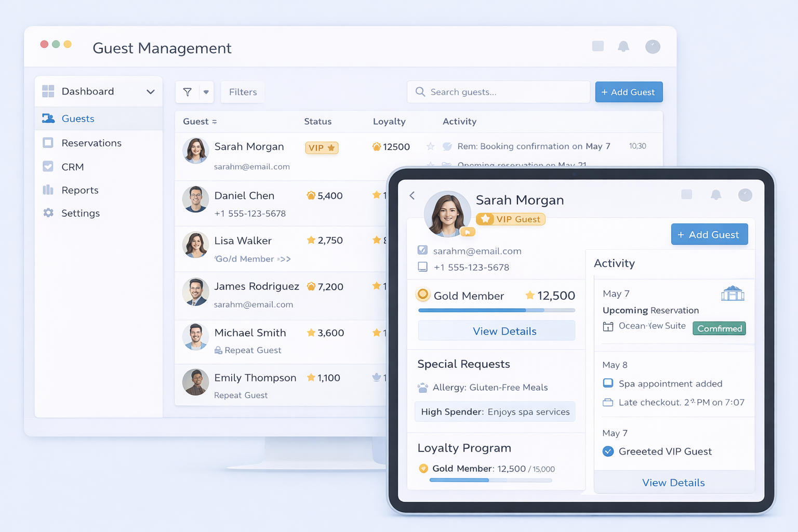Click the notification bell on tablet panel

tap(716, 195)
